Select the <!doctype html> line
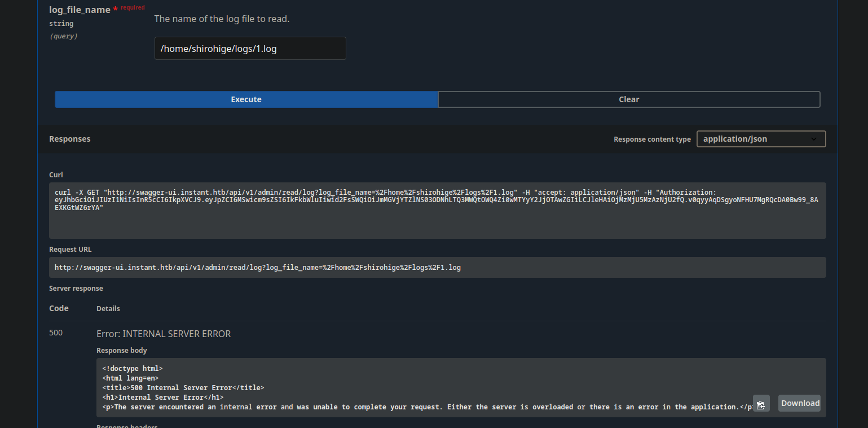The height and width of the screenshot is (428, 868). pos(133,369)
